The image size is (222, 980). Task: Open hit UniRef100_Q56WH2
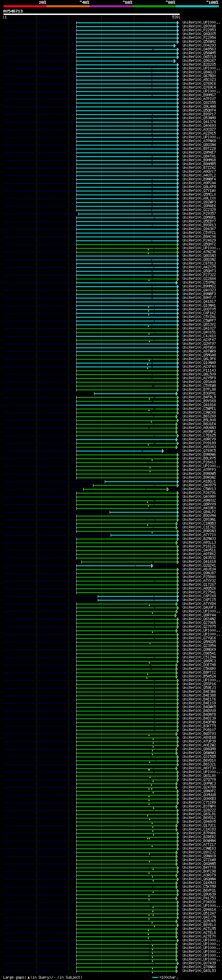click(199, 41)
